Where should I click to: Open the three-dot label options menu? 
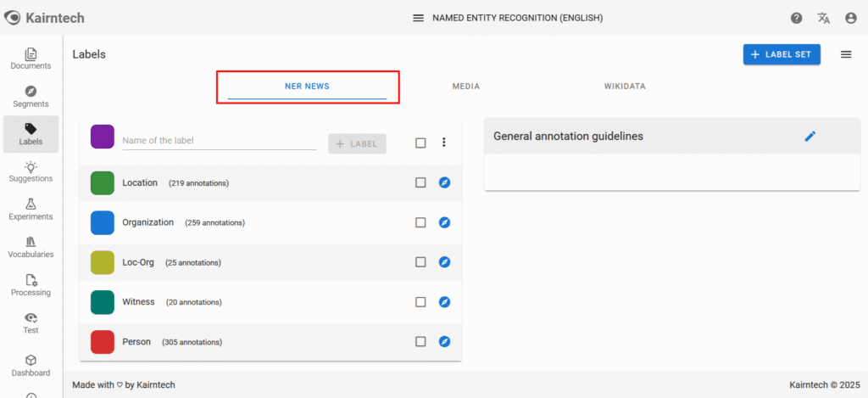pyautogui.click(x=443, y=143)
